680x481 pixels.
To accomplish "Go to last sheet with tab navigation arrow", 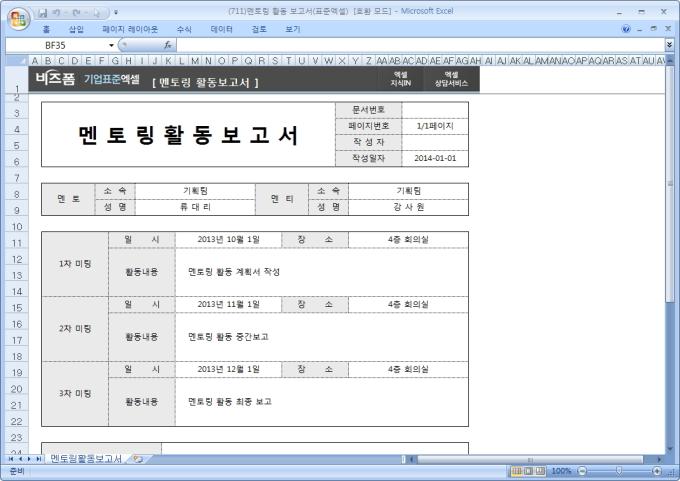I will (39, 459).
